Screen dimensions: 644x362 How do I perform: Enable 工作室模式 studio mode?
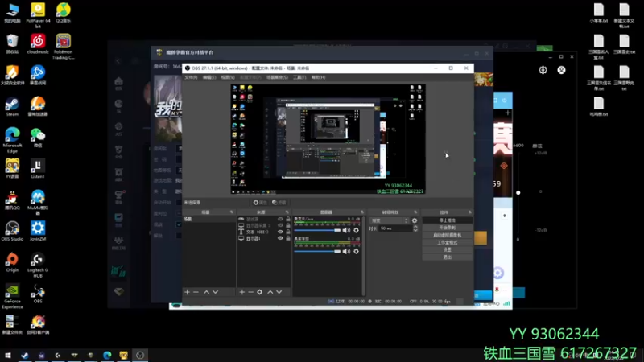448,243
